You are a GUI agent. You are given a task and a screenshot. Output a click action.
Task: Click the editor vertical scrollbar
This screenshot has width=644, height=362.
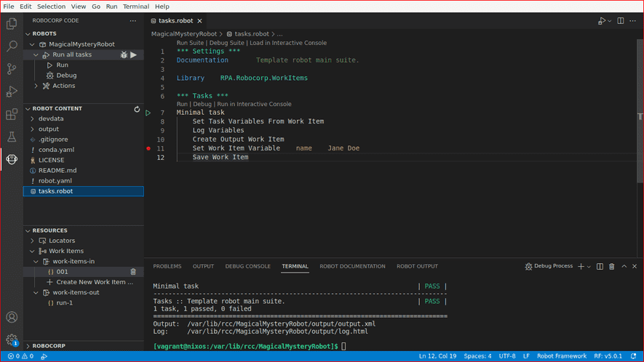click(x=640, y=111)
